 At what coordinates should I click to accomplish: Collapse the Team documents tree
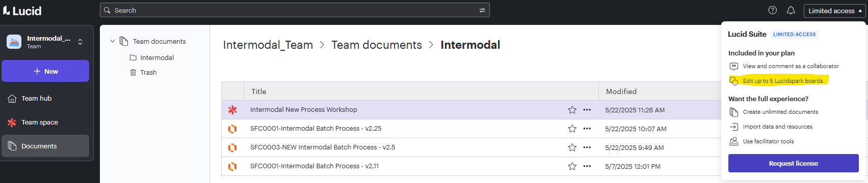pyautogui.click(x=113, y=41)
